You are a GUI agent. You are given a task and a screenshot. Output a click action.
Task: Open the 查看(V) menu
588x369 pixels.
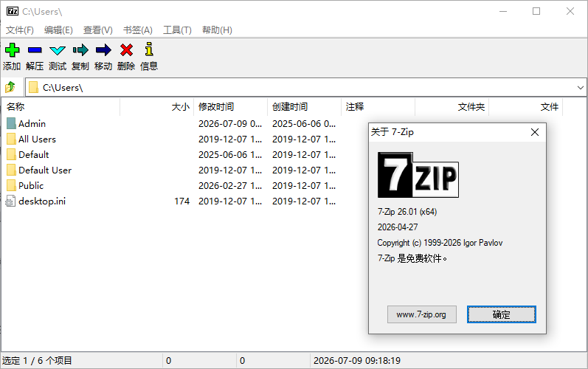(x=98, y=30)
